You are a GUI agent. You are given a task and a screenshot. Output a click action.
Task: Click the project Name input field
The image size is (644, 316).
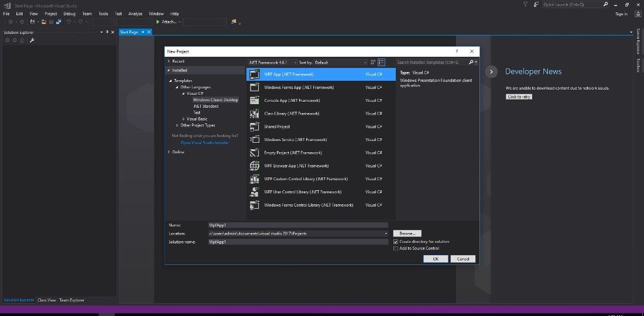[298, 225]
